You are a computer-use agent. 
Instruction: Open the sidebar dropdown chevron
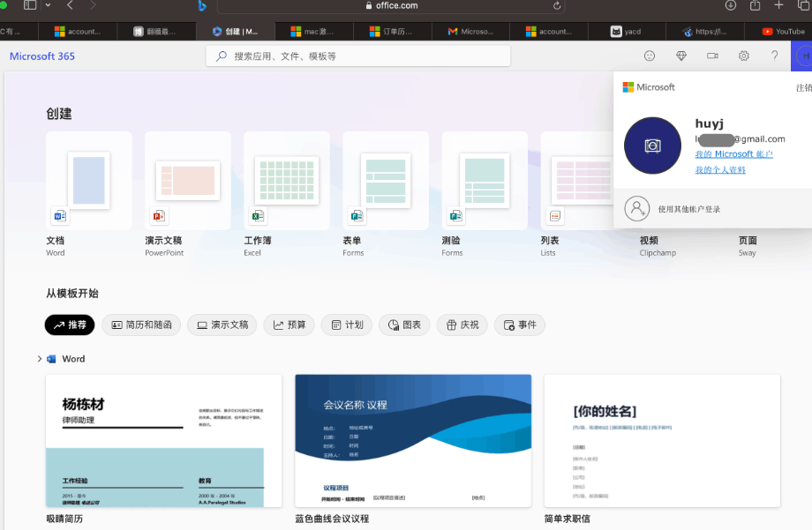(x=48, y=5)
